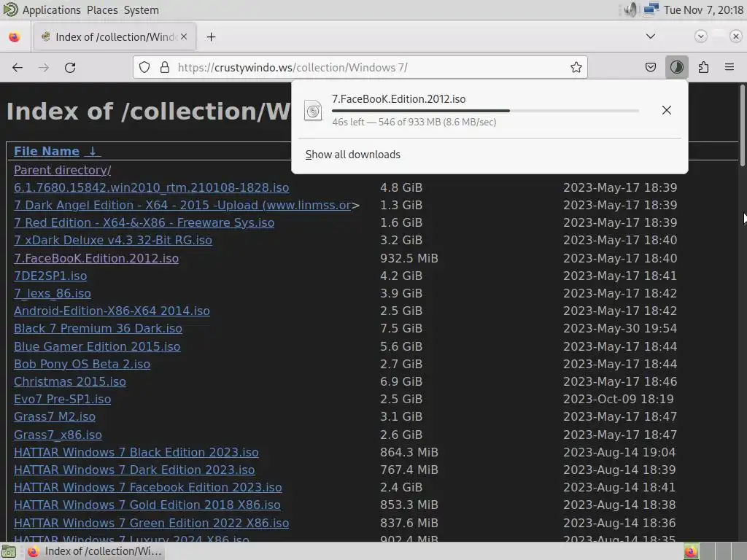Click the window minimize dropdown button
The height and width of the screenshot is (560, 747).
[700, 36]
